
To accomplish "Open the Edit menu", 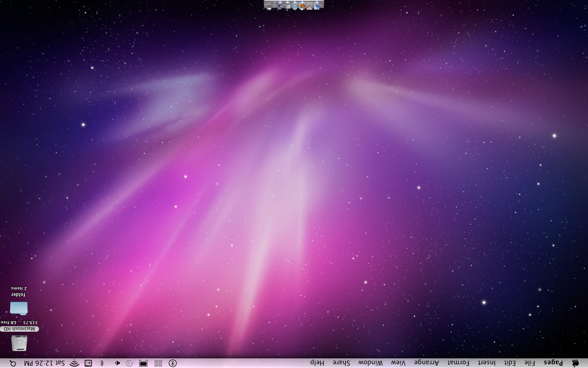I will (509, 362).
